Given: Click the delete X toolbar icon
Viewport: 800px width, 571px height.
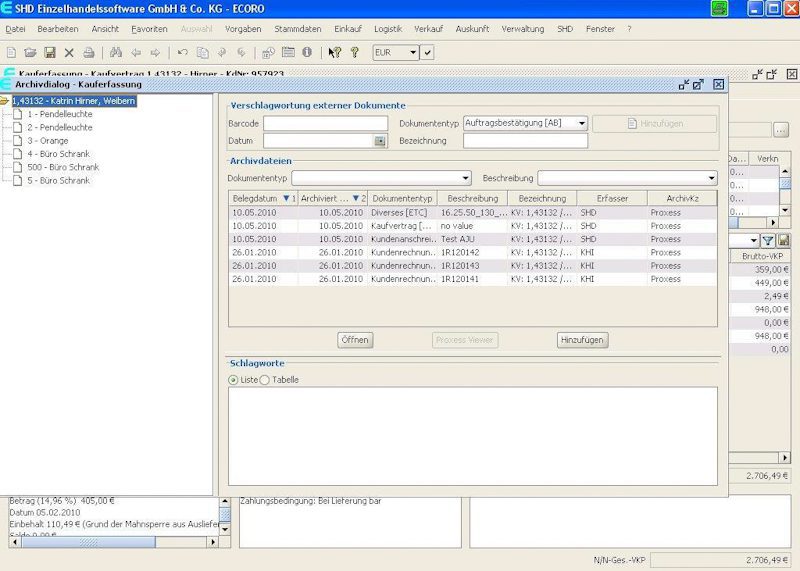Looking at the screenshot, I should coord(69,52).
